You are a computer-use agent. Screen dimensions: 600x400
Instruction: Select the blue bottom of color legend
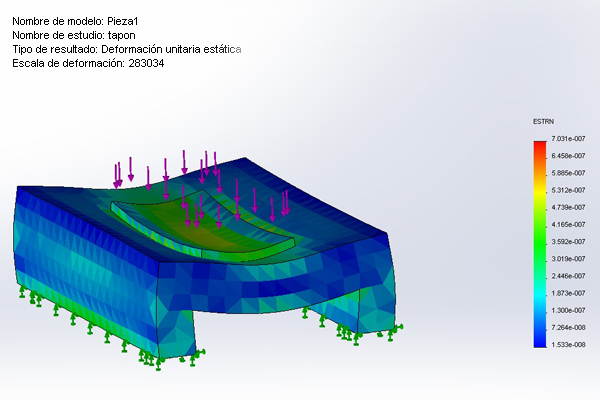coord(541,338)
